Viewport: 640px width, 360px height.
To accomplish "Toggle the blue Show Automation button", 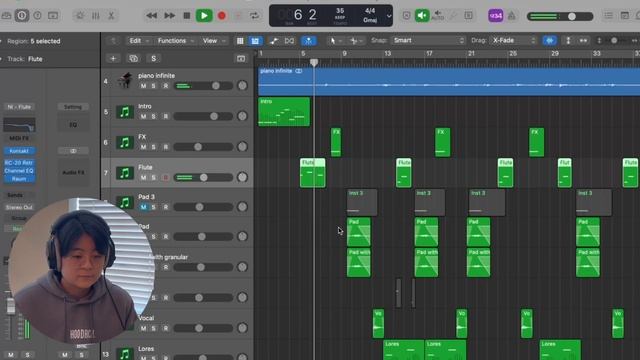I will pyautogui.click(x=255, y=40).
